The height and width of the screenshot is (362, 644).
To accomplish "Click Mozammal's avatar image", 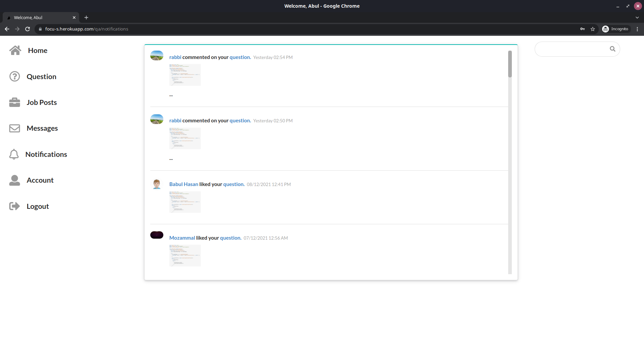I will coord(157,235).
